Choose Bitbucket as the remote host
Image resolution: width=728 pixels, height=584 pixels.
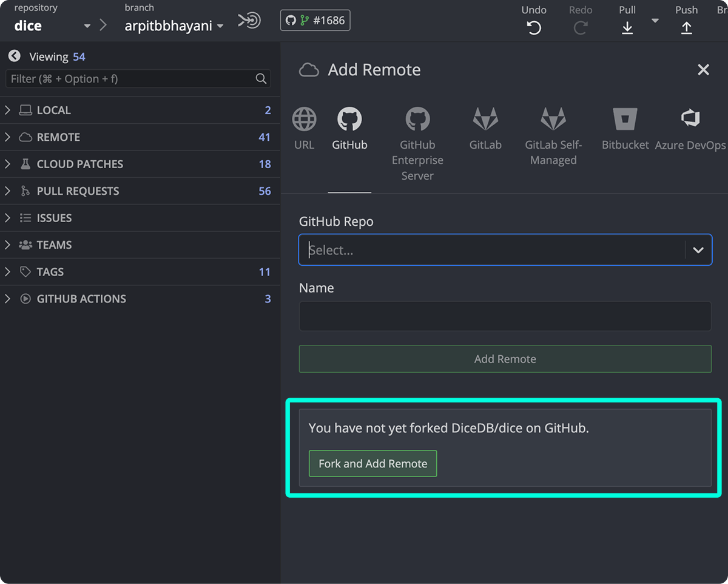[625, 127]
